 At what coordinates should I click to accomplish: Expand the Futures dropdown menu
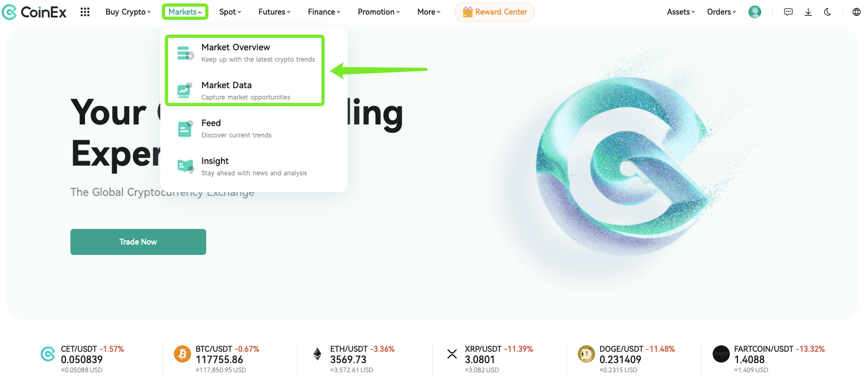275,12
